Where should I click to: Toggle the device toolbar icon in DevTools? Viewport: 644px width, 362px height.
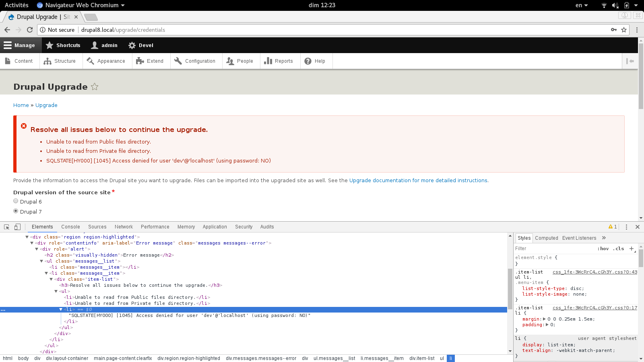(17, 227)
